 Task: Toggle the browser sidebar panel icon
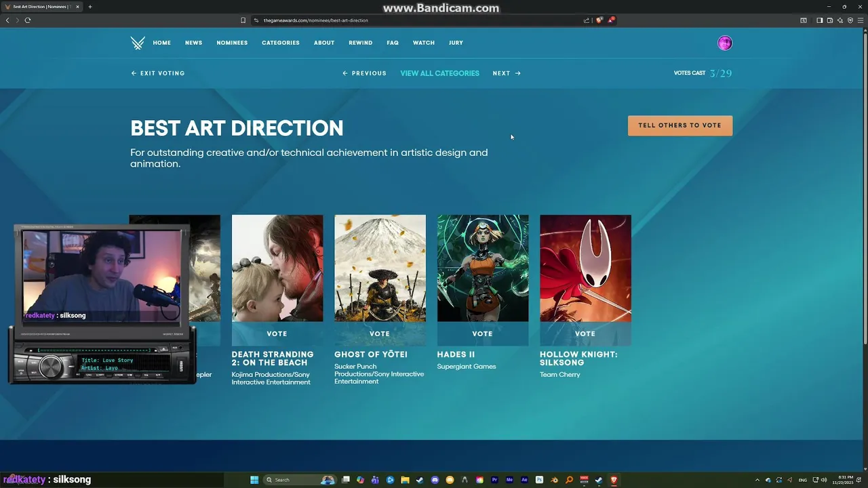click(819, 20)
